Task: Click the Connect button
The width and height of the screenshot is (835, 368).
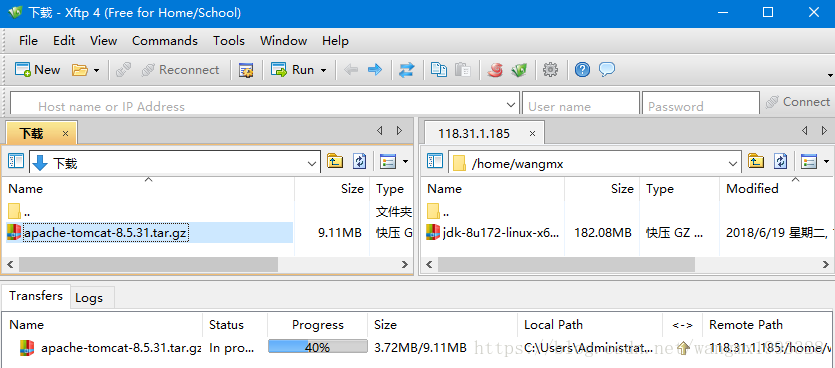Action: [x=798, y=102]
